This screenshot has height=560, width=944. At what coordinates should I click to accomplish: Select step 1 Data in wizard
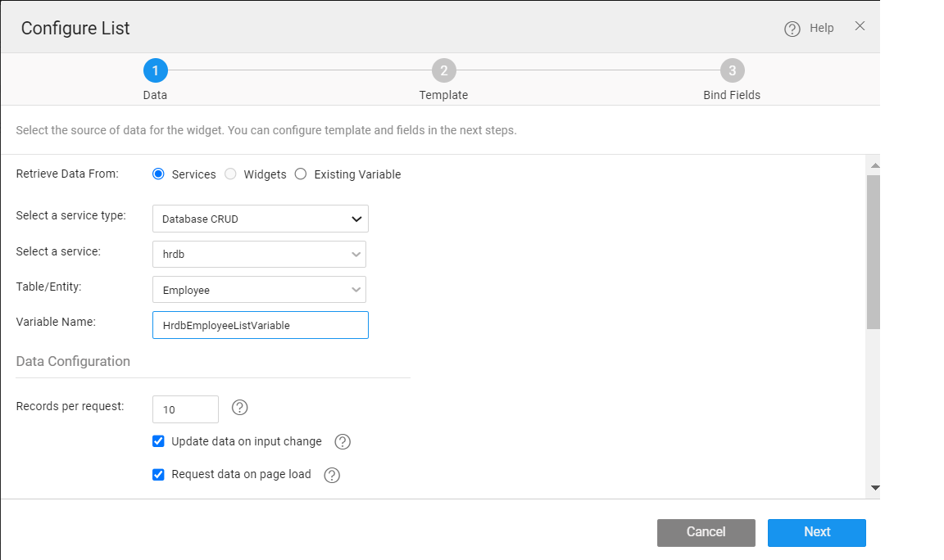pyautogui.click(x=155, y=71)
